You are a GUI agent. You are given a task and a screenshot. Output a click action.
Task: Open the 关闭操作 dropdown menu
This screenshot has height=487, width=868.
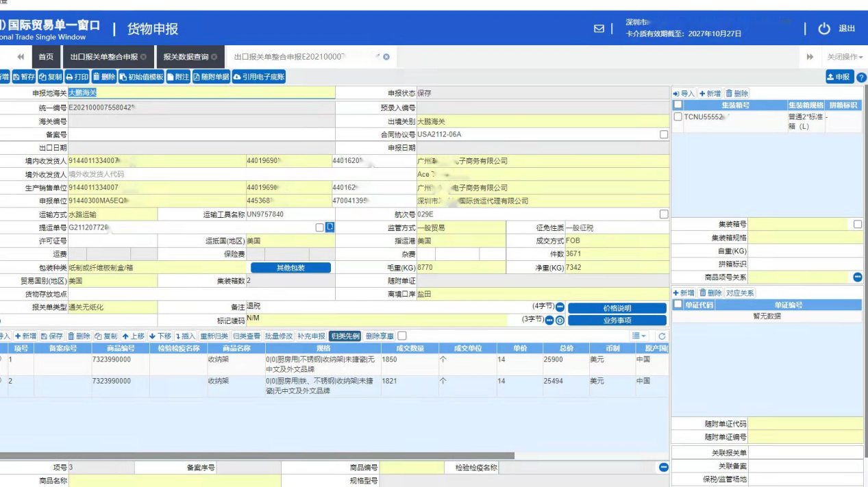click(844, 57)
